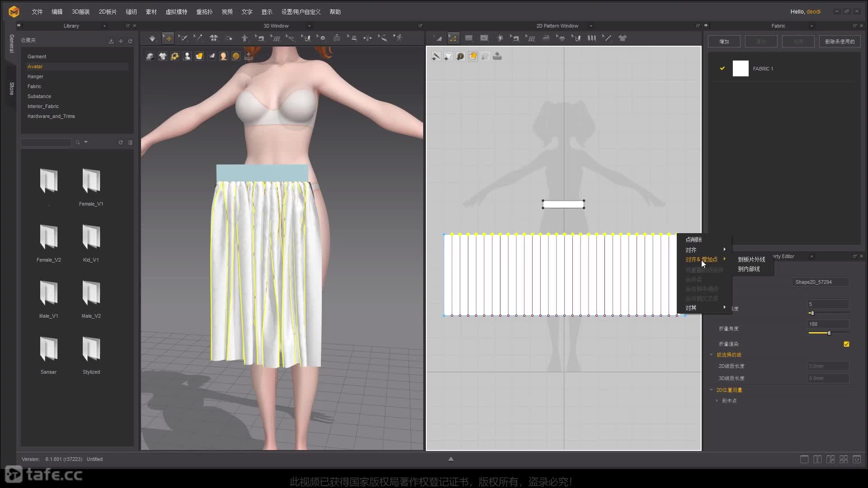Screen dimensions: 868x488
Task: Click the 增加 button in Fabric panel
Action: (724, 42)
